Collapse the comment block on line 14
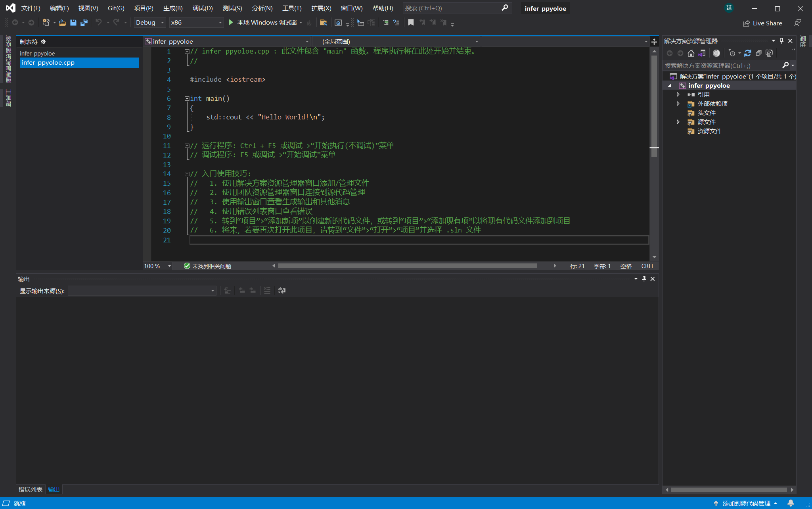 [187, 174]
